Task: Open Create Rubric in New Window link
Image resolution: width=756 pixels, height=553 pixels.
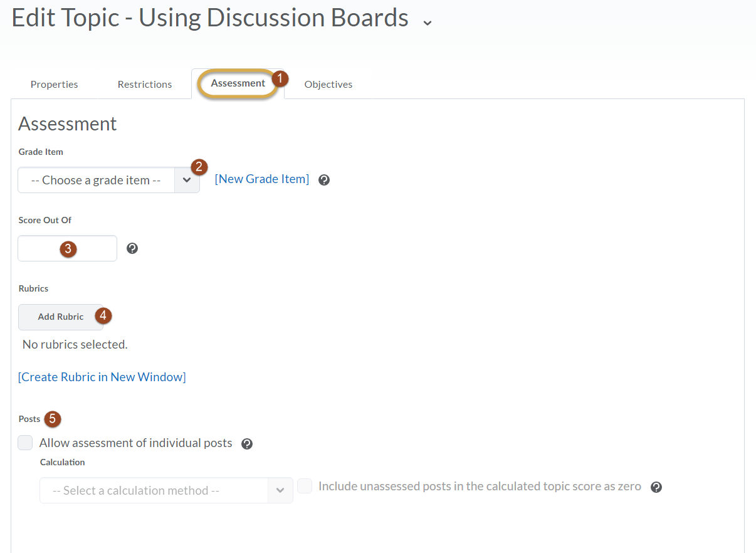Action: pos(102,377)
